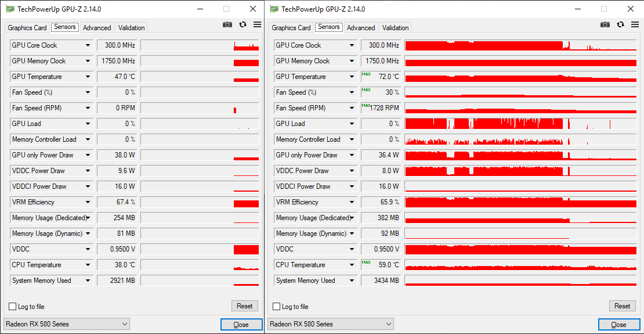Click 1728 RPM fan speed value in right window
This screenshot has width=644, height=334.
click(x=381, y=108)
